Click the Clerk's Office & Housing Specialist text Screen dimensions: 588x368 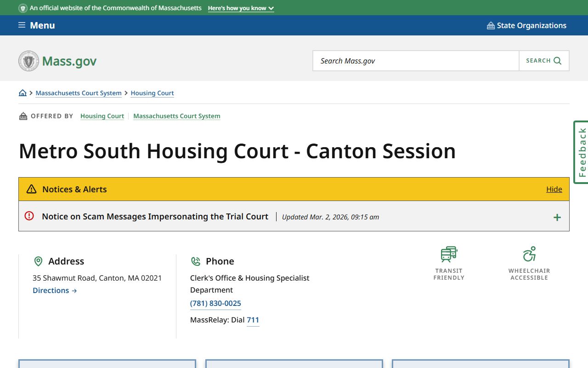pyautogui.click(x=250, y=284)
